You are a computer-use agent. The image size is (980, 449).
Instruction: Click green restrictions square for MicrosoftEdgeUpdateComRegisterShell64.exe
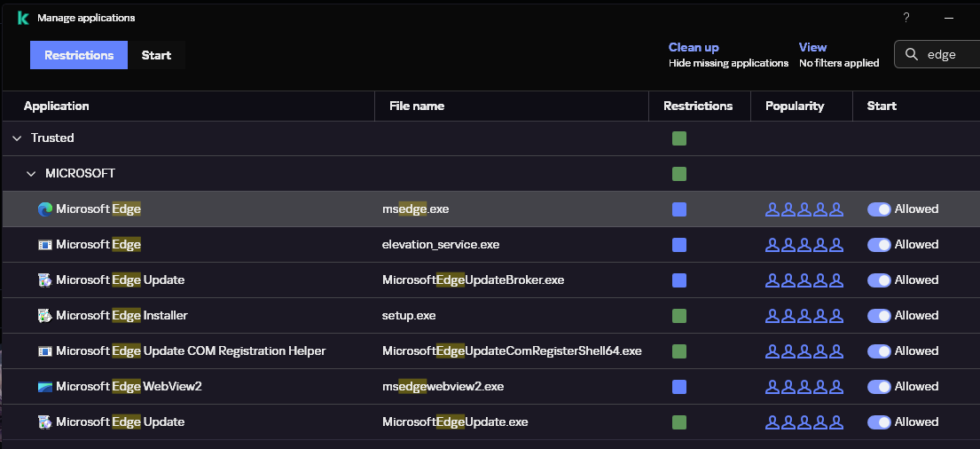click(x=679, y=351)
